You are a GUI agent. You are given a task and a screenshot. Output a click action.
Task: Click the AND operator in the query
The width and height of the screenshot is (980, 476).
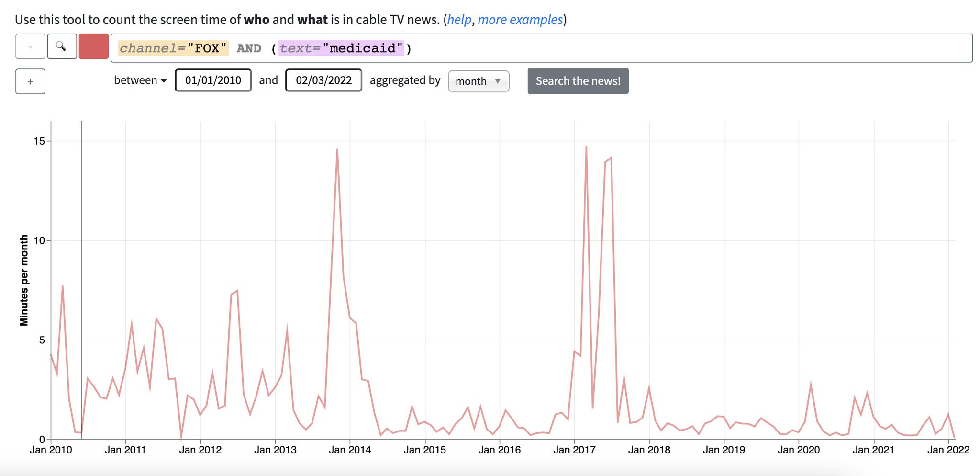click(249, 48)
